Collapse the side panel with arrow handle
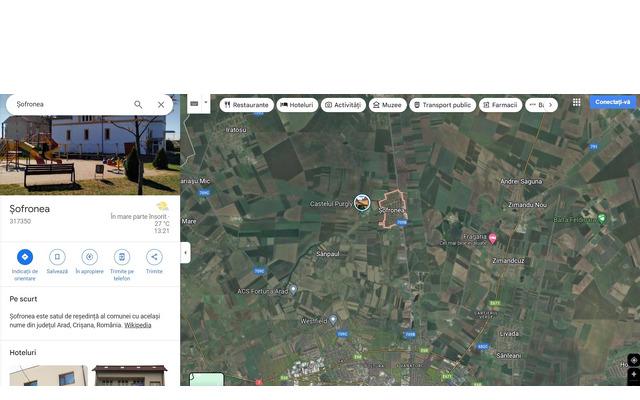Image resolution: width=640 pixels, height=400 pixels. point(185,253)
